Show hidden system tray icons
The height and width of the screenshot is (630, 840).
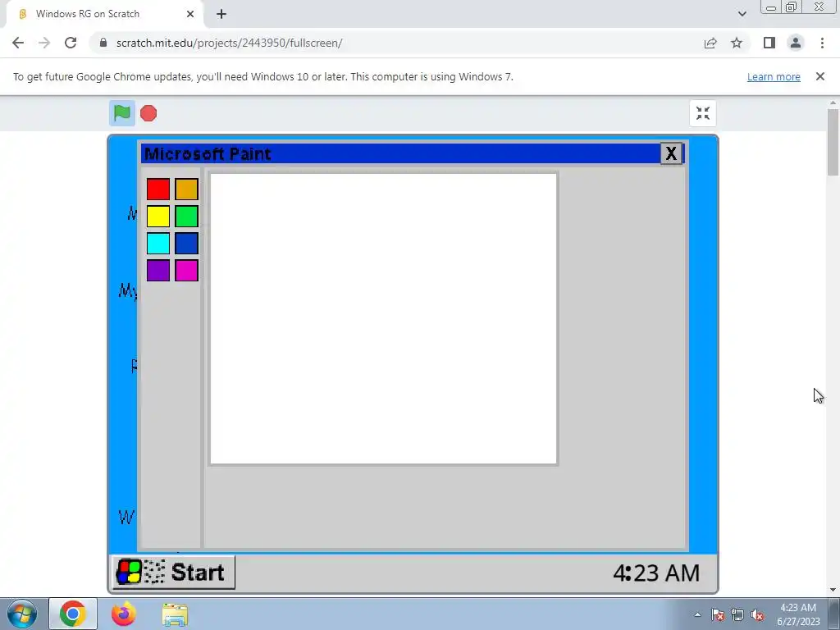tap(697, 614)
